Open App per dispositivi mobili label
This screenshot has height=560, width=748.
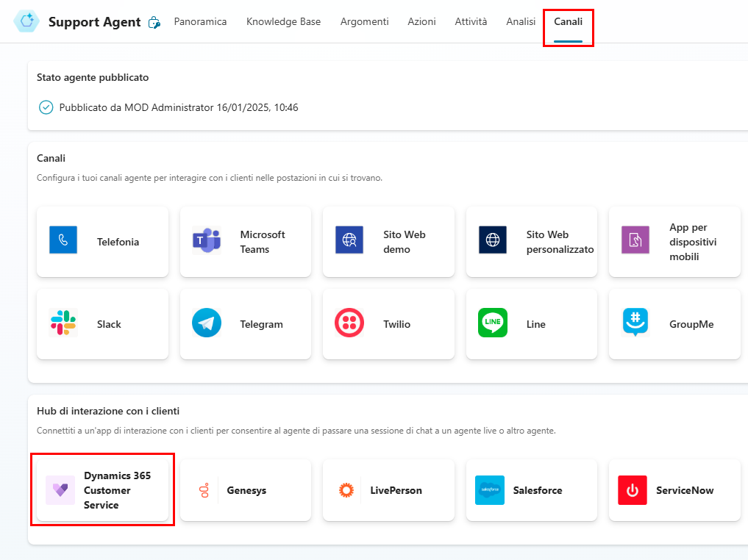pyautogui.click(x=693, y=242)
